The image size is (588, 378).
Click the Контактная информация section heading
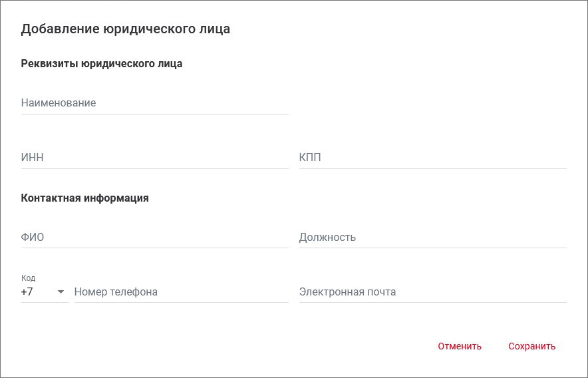(x=85, y=198)
